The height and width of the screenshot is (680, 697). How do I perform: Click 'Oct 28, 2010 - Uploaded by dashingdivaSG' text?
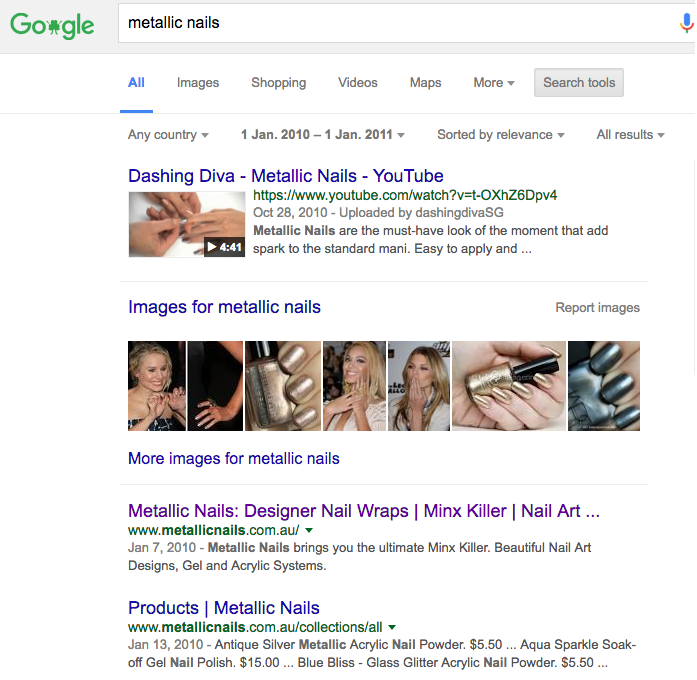378,213
